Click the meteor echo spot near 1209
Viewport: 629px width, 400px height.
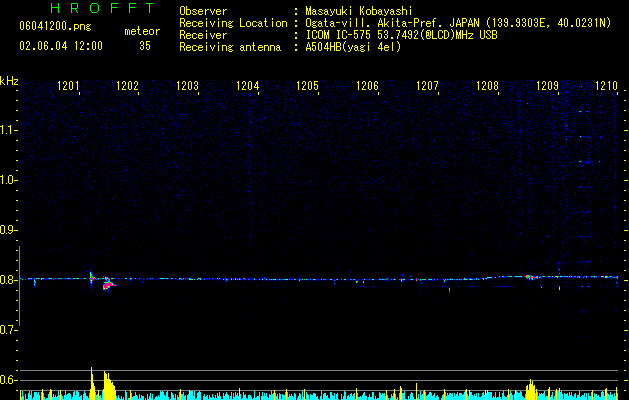(x=530, y=277)
